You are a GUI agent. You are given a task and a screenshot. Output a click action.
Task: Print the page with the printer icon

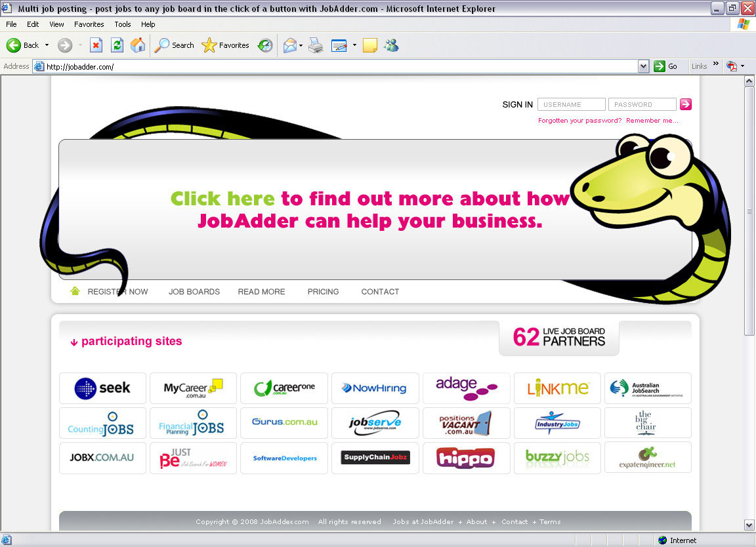tap(316, 45)
